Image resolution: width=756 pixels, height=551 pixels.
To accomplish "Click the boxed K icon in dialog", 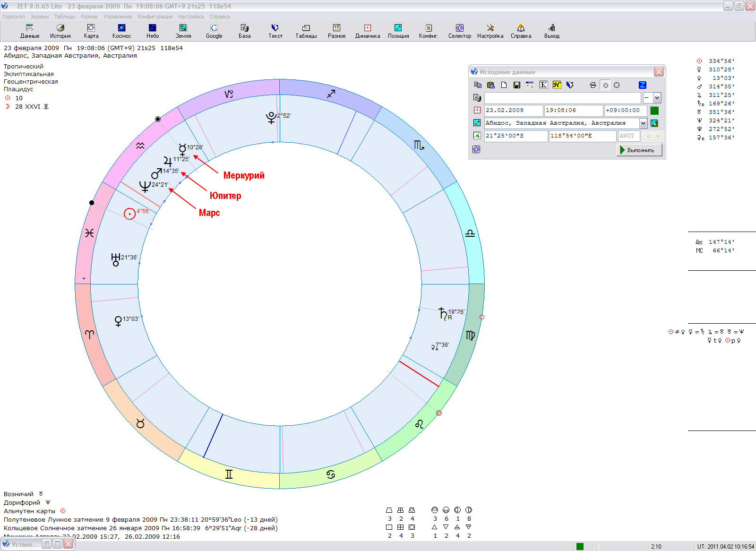I will 543,85.
